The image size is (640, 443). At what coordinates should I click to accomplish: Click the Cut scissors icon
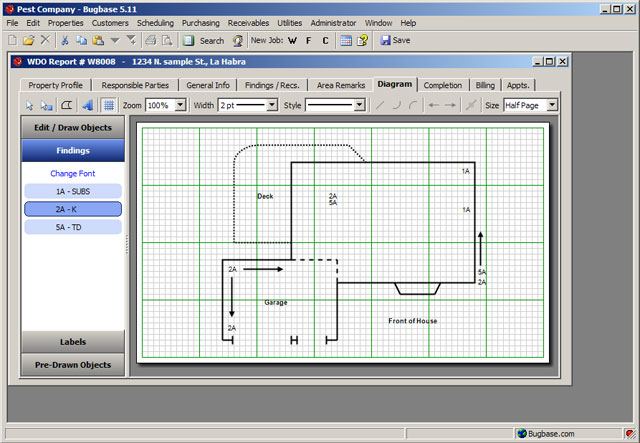pos(64,41)
